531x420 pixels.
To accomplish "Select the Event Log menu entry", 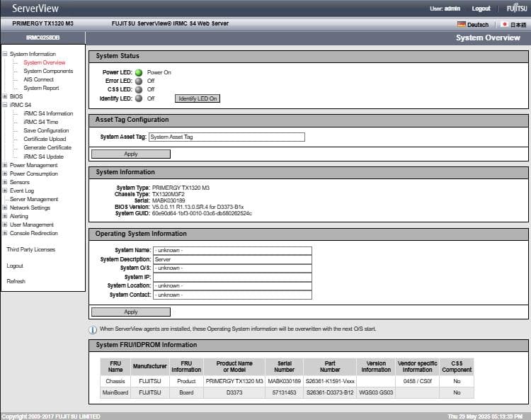I will click(x=21, y=191).
